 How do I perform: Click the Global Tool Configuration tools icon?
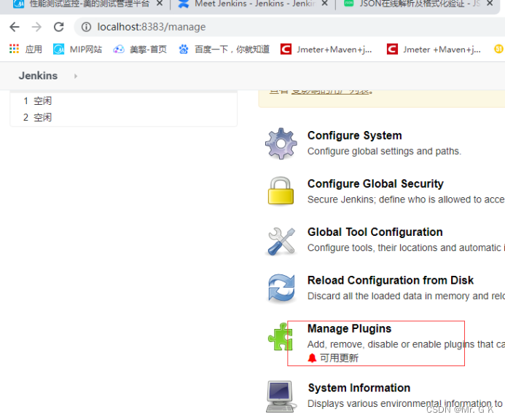[281, 241]
